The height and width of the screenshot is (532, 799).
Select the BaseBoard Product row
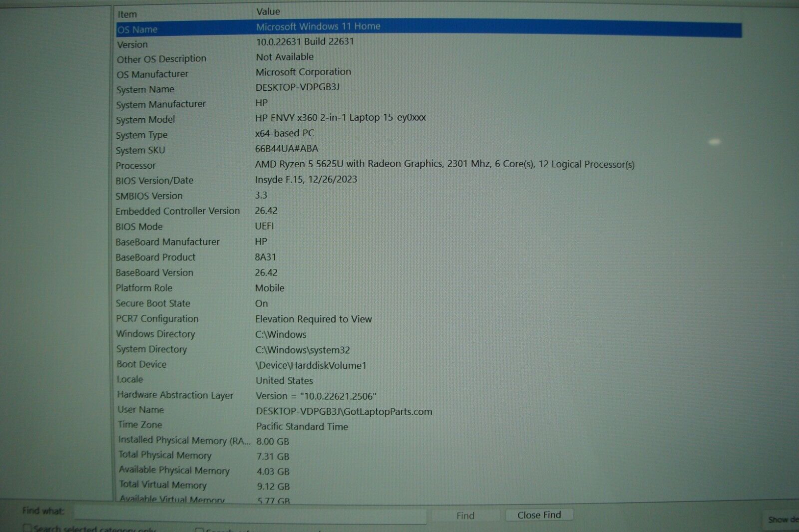[428, 257]
